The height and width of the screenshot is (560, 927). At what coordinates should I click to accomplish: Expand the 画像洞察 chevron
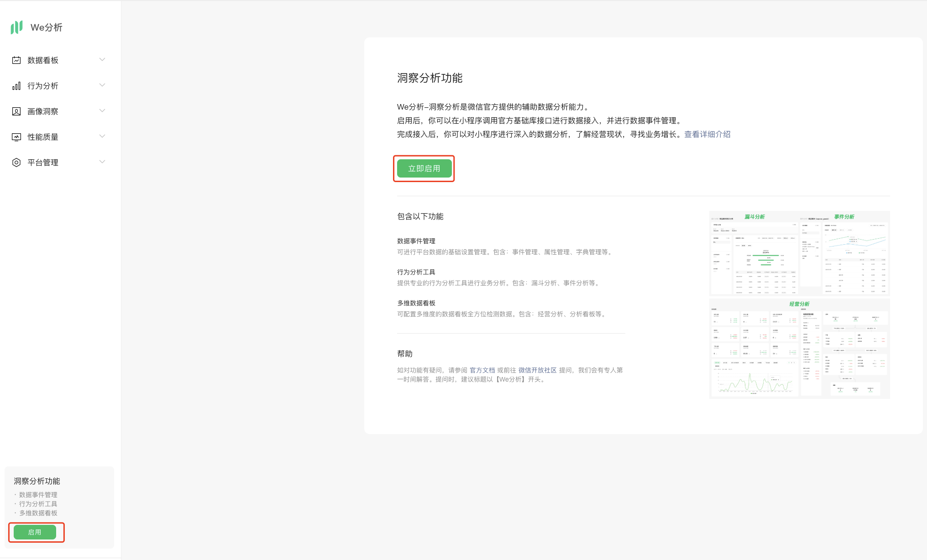pyautogui.click(x=102, y=110)
